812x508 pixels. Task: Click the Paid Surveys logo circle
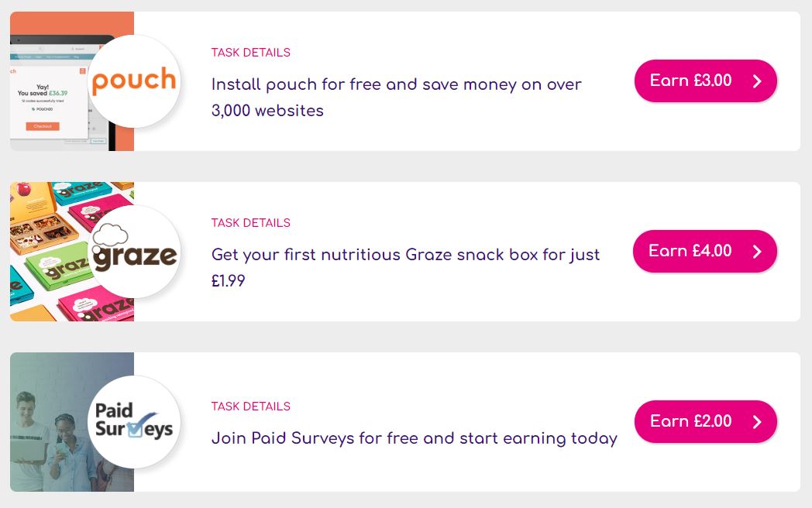(x=134, y=422)
